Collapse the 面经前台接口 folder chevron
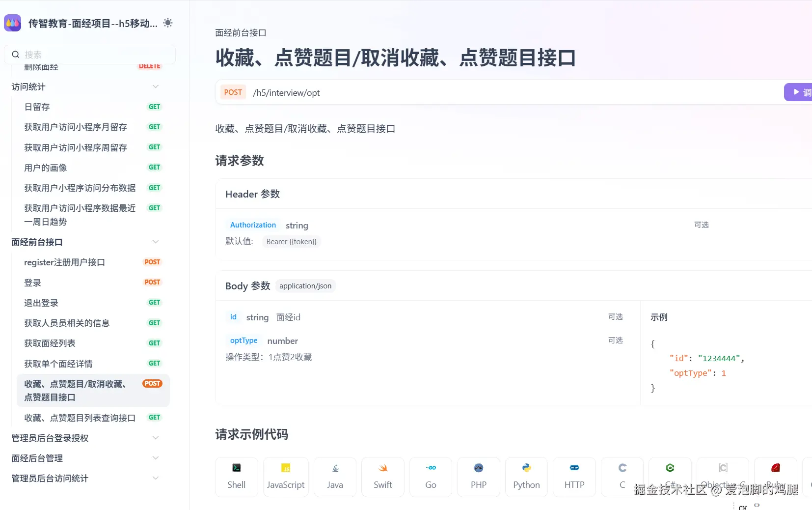 (x=156, y=242)
